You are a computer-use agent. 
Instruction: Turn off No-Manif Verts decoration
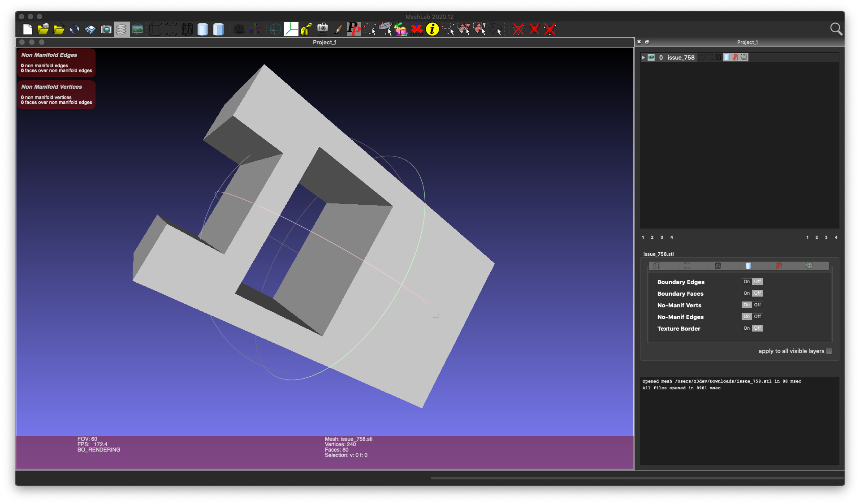pos(757,305)
